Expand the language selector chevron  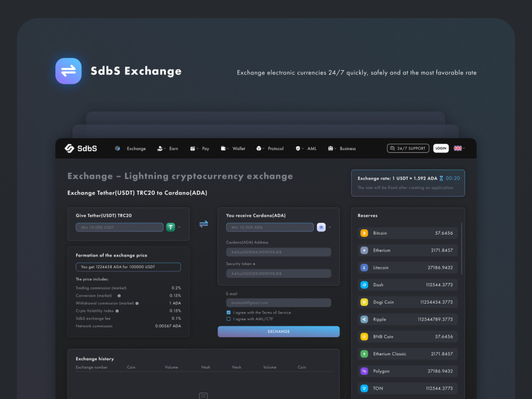(464, 148)
